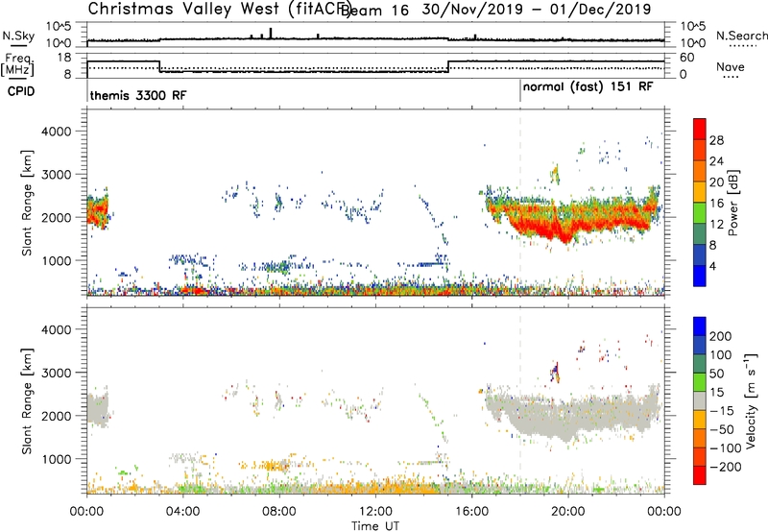Image resolution: width=768 pixels, height=532 pixels.
Task: Click the dark blue top segment of Velocity colorbar
Action: 700,326
